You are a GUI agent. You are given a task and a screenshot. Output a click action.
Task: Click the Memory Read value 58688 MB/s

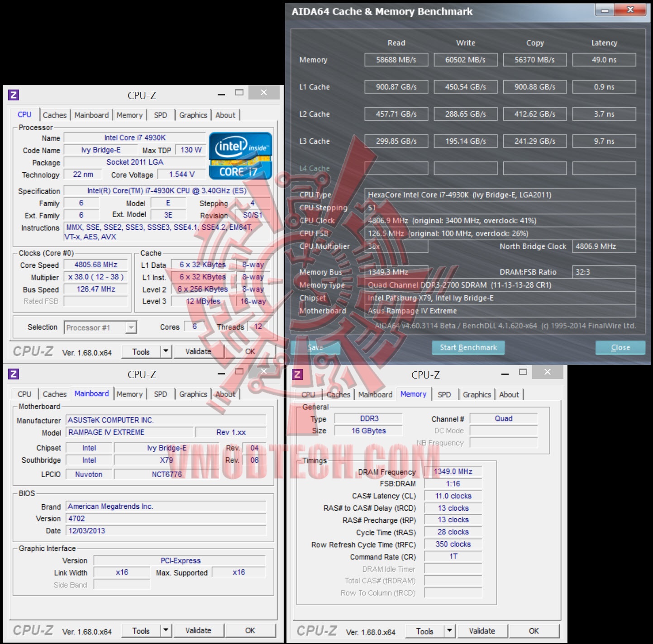[x=396, y=60]
